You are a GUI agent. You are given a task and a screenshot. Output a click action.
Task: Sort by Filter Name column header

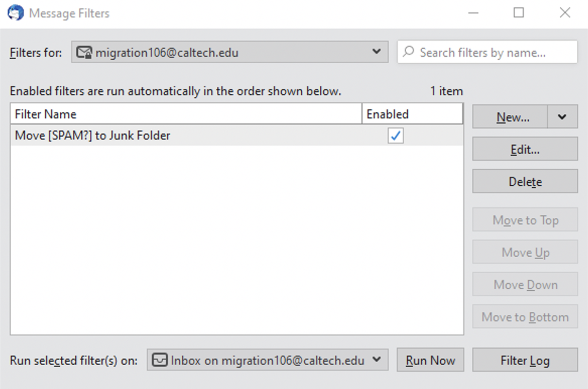pos(186,114)
